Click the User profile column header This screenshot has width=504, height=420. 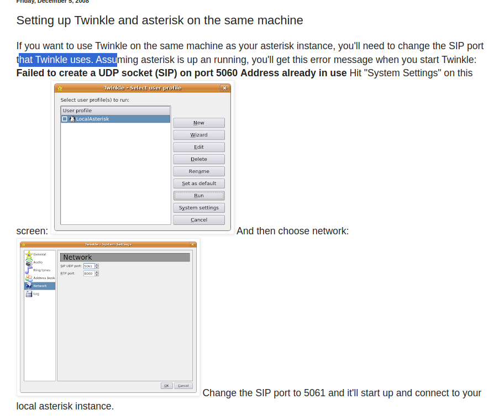pyautogui.click(x=115, y=111)
